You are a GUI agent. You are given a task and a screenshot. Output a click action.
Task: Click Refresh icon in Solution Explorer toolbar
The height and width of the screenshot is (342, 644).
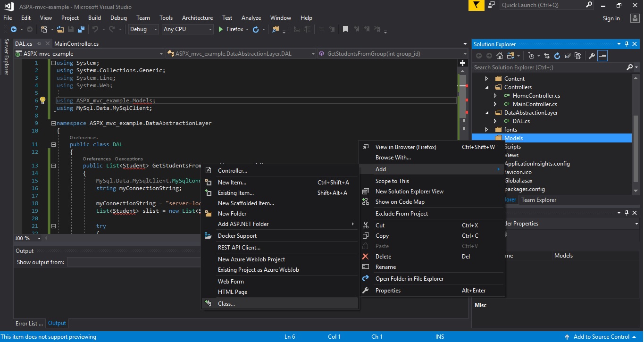click(x=557, y=56)
